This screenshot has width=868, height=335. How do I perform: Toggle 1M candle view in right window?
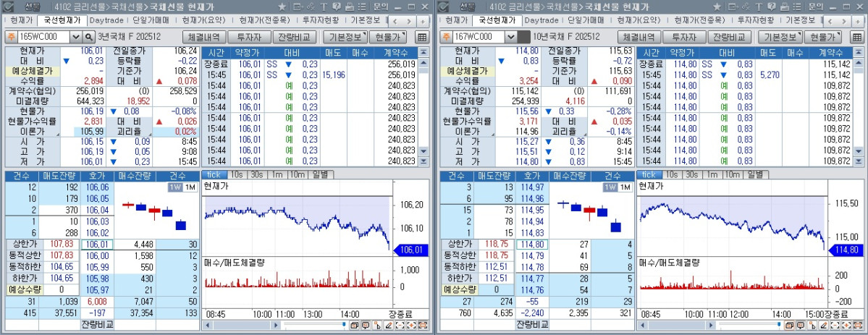point(625,187)
